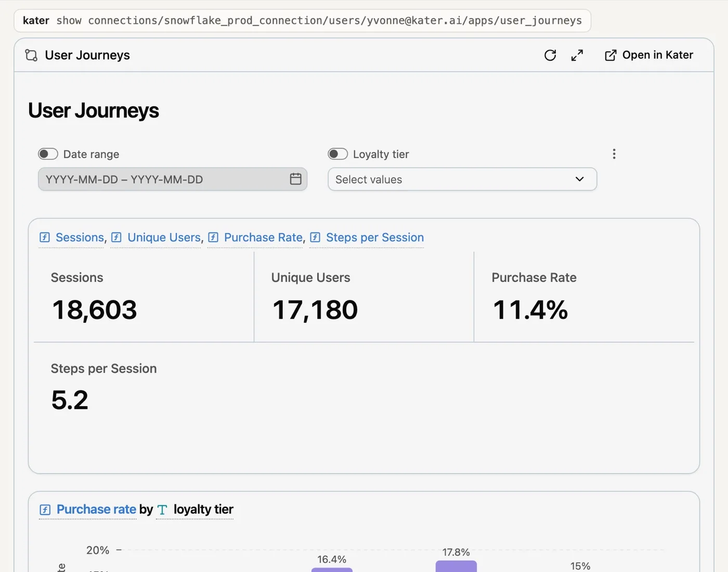Open the app in Kater
728x572 pixels.
pyautogui.click(x=649, y=55)
